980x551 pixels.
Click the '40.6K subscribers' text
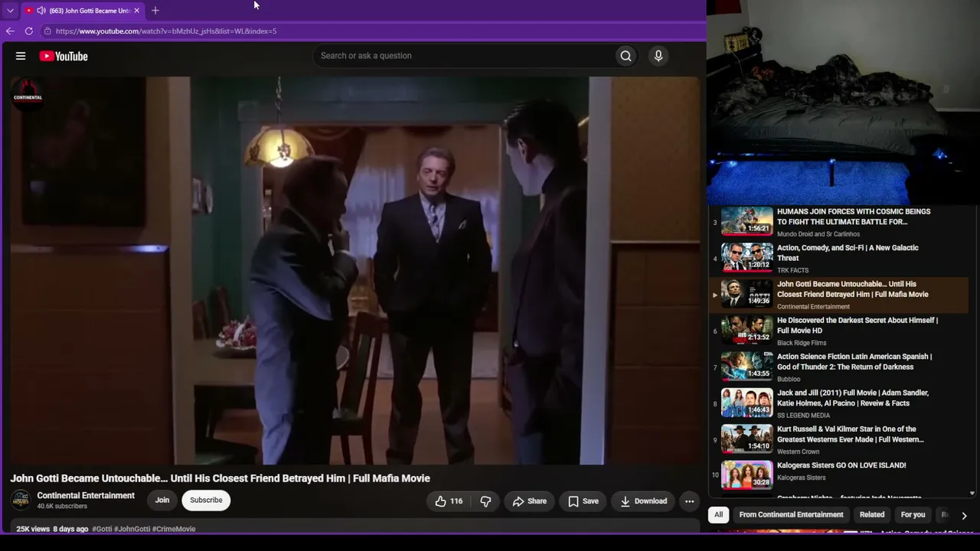click(62, 507)
